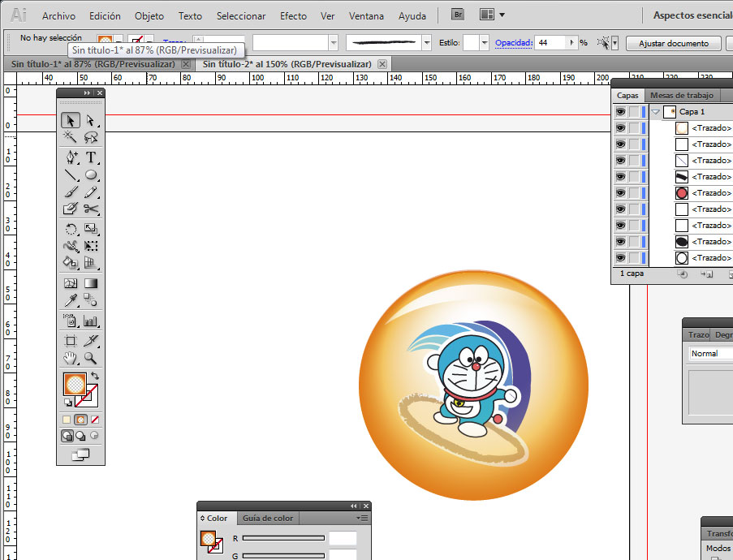Image resolution: width=733 pixels, height=560 pixels.
Task: Open Adobe Bridge with the Br icon
Action: point(458,15)
